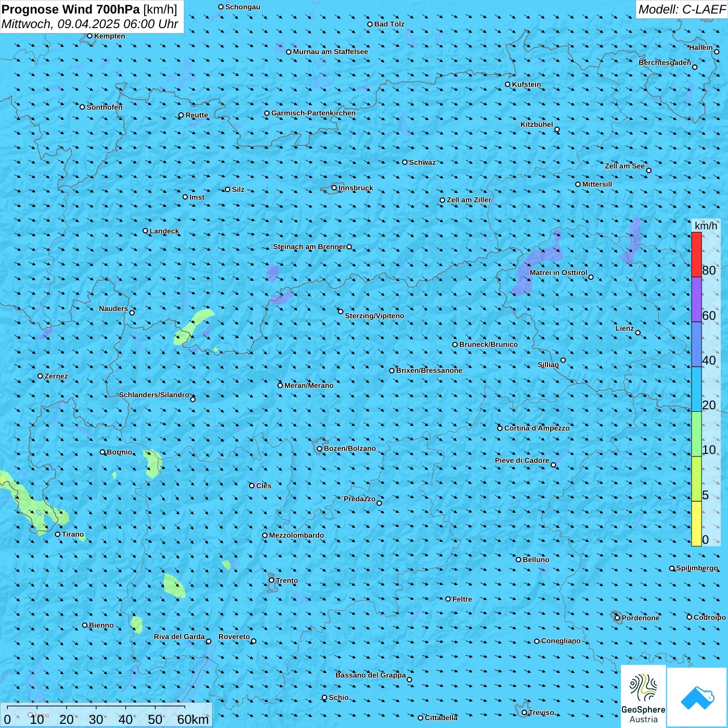
Task: Click the Rovereto city label
Action: click(234, 636)
